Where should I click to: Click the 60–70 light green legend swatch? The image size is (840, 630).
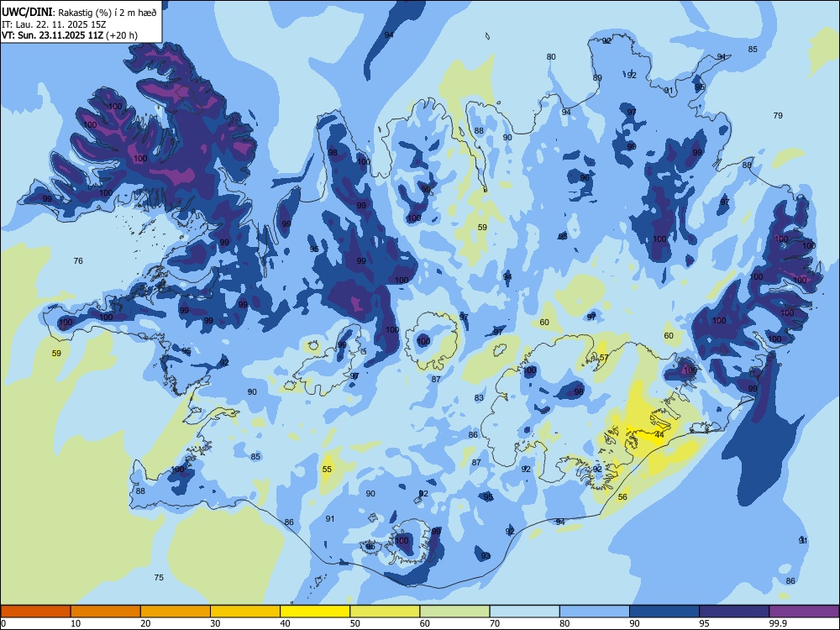[454, 612]
